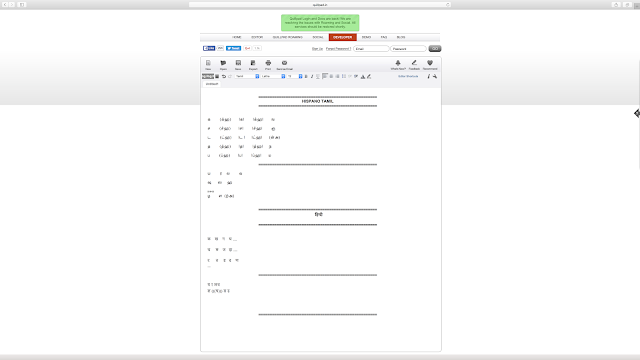The width and height of the screenshot is (640, 360).
Task: Click the Recommend heart icon
Action: click(x=430, y=64)
